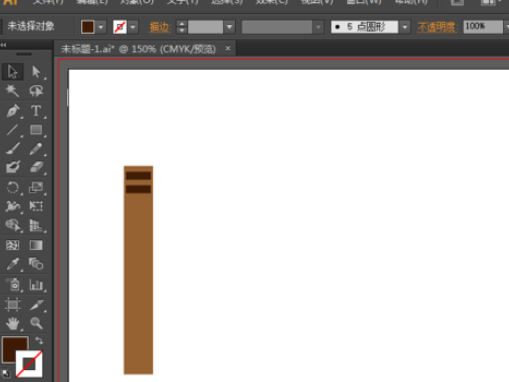Activate the Symbol Sprayer tool
The height and width of the screenshot is (382, 509).
13,285
